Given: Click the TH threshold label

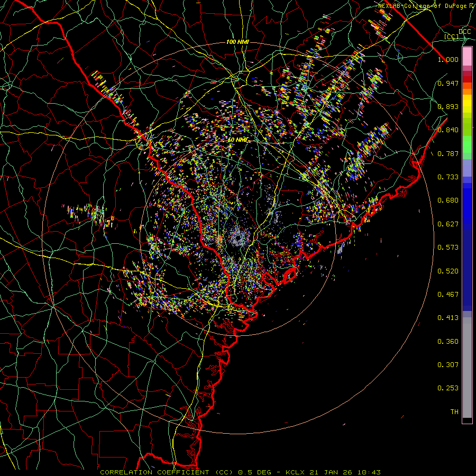Looking at the screenshot, I should (454, 412).
